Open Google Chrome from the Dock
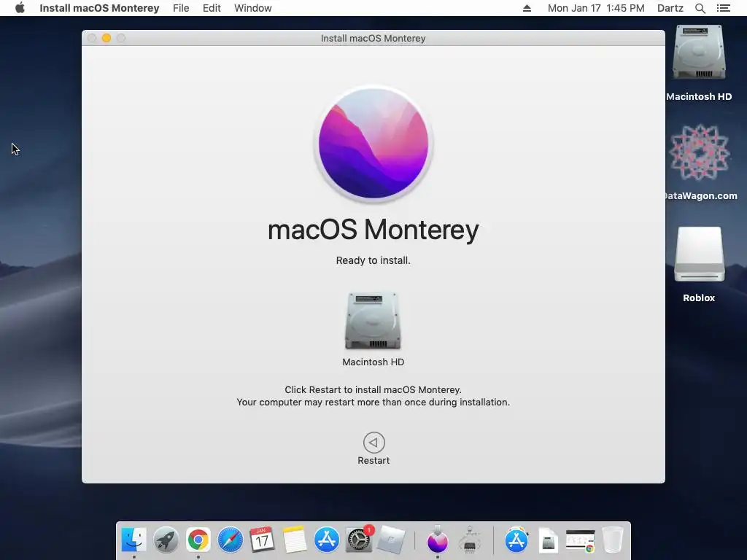 (198, 540)
